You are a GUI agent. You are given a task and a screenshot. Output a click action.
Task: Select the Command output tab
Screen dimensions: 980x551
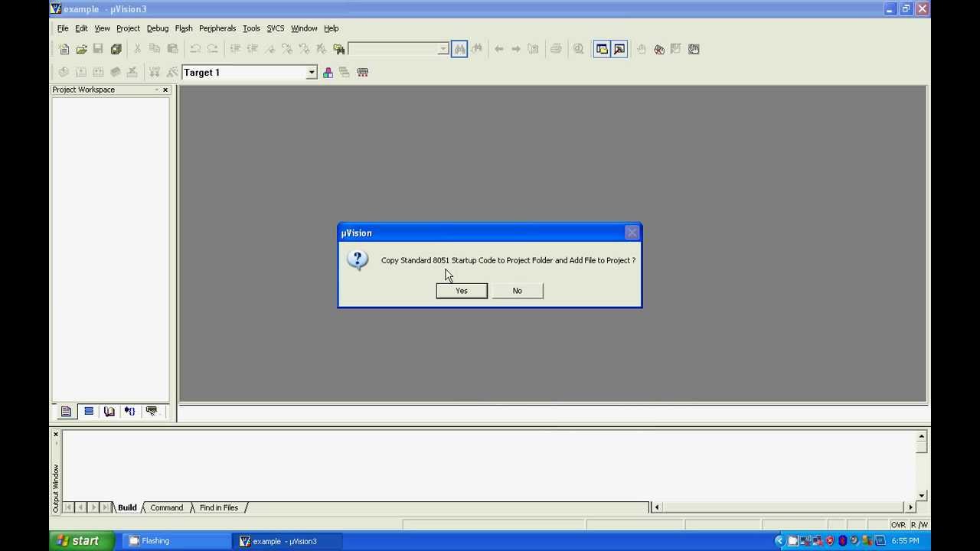[166, 507]
